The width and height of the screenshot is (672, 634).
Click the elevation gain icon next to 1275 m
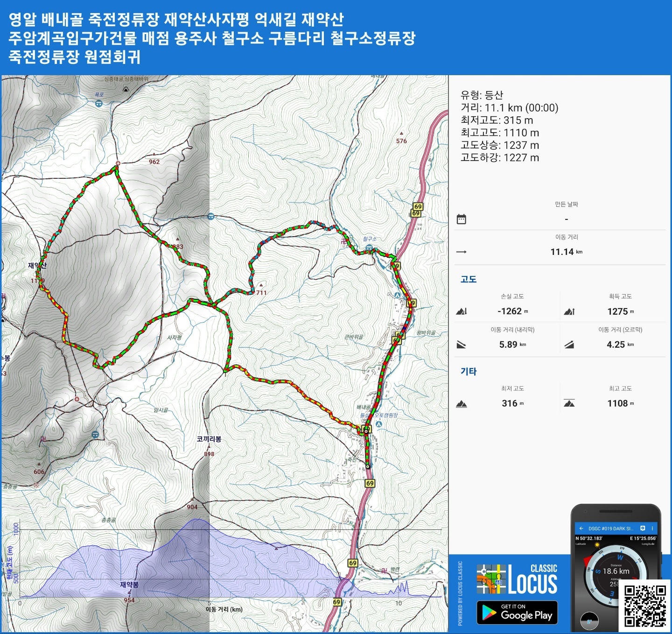click(x=569, y=311)
